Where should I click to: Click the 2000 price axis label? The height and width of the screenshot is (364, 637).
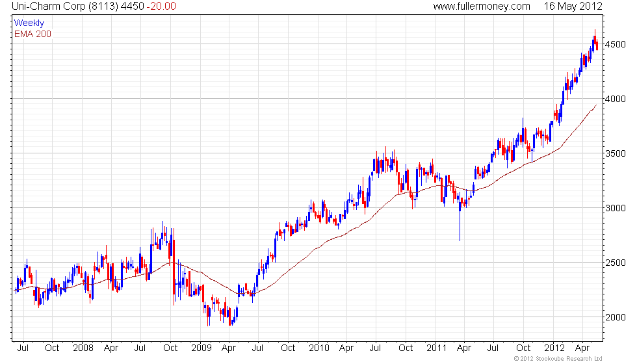(x=615, y=317)
